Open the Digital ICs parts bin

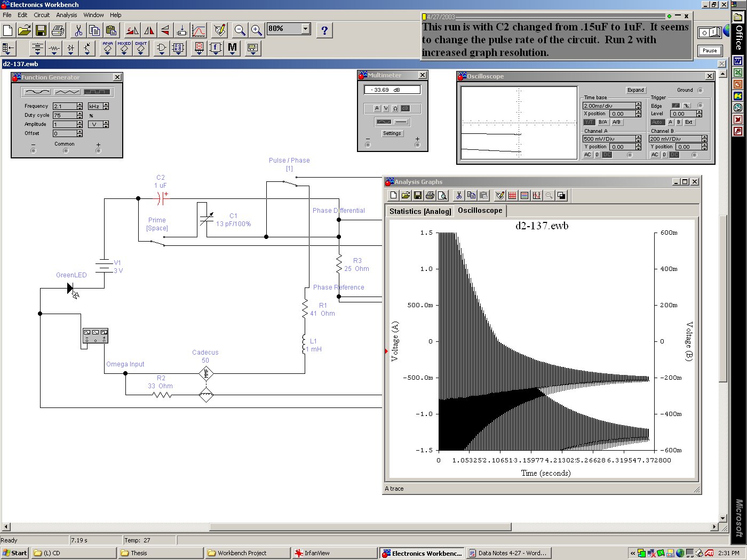pos(140,49)
